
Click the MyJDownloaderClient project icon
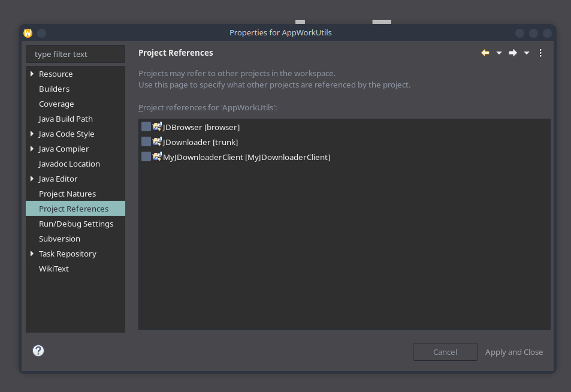(x=158, y=156)
